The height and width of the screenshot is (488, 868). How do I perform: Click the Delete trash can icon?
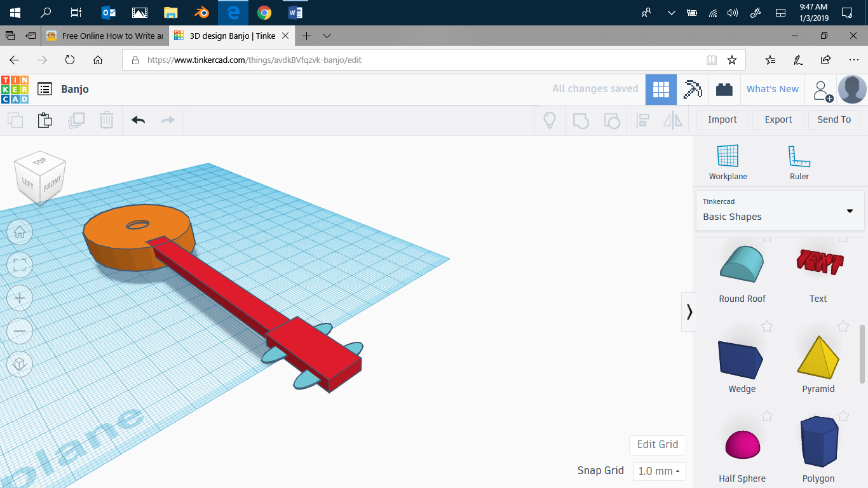click(x=107, y=119)
